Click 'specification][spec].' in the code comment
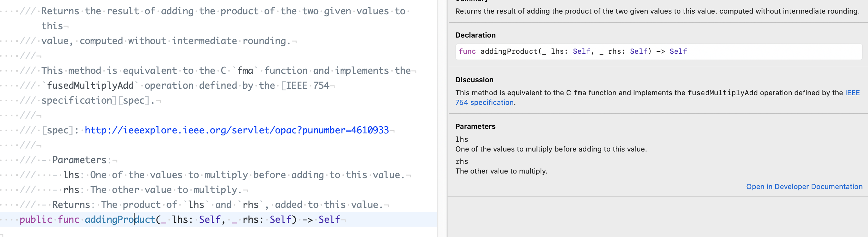The height and width of the screenshot is (237, 868). click(98, 100)
